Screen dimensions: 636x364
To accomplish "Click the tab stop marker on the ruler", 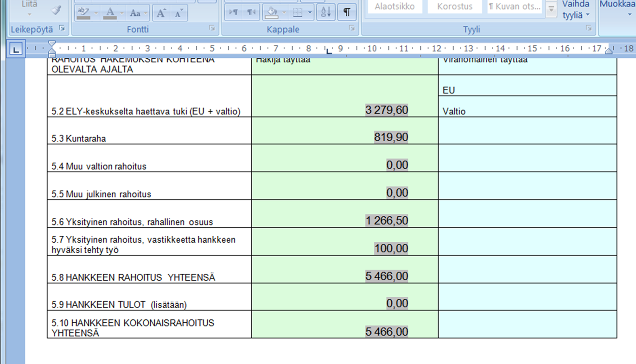I will pyautogui.click(x=329, y=51).
